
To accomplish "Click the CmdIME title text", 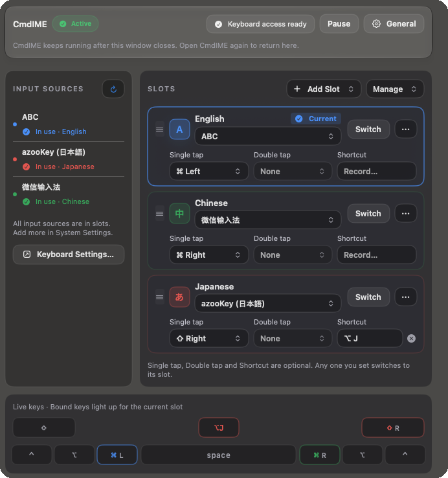I will pos(30,24).
